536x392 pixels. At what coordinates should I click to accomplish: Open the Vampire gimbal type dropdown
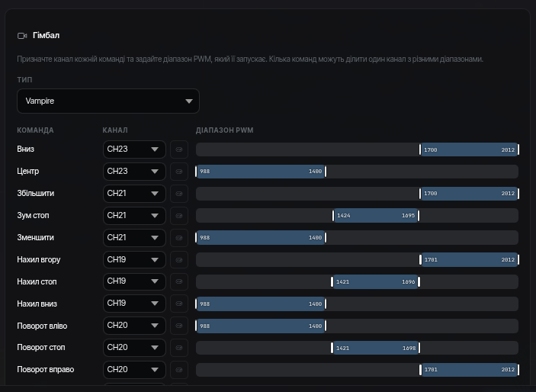[108, 101]
